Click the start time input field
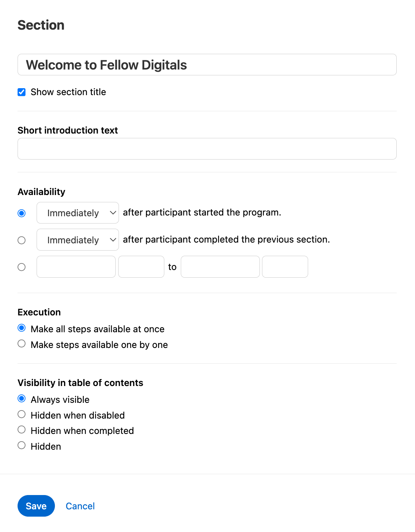 point(141,267)
